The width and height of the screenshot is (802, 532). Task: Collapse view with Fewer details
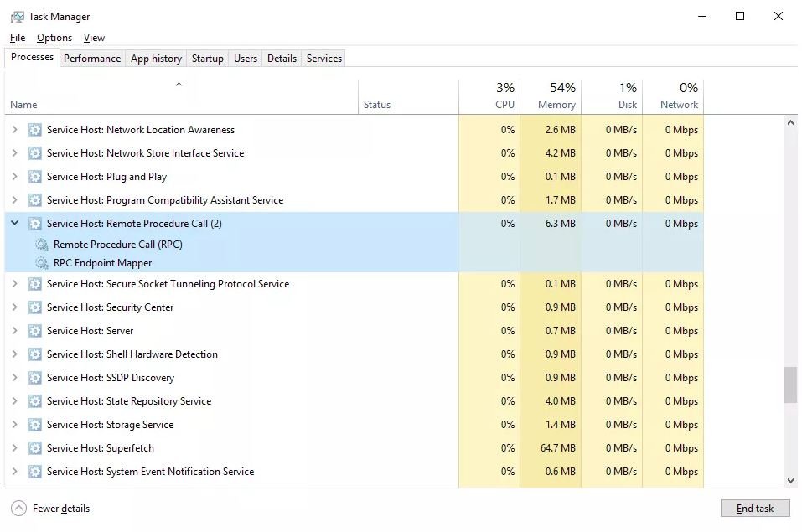coord(50,509)
